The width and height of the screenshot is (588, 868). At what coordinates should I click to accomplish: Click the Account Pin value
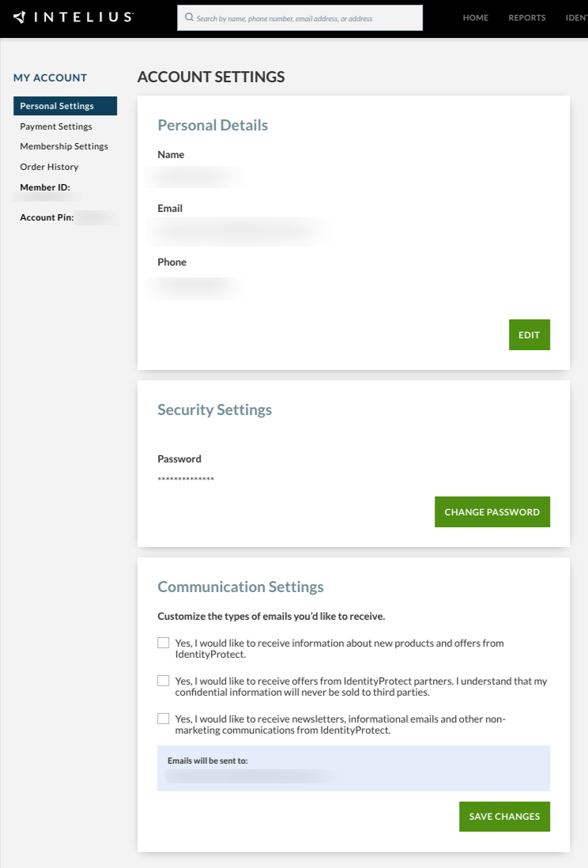pos(98,217)
